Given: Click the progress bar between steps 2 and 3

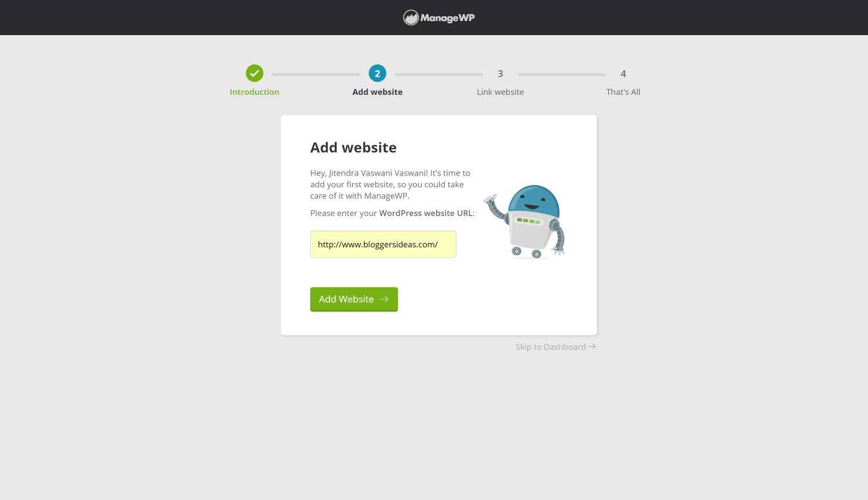Looking at the screenshot, I should pyautogui.click(x=438, y=74).
